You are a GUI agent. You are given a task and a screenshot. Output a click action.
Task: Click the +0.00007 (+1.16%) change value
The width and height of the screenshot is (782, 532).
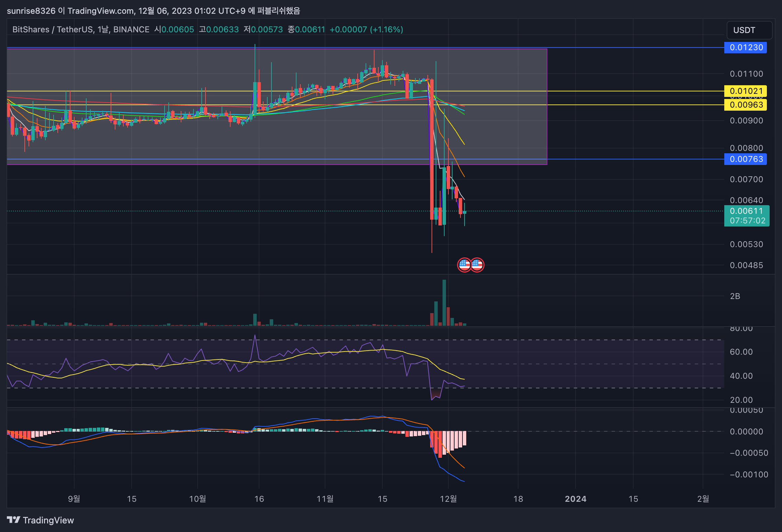point(366,30)
